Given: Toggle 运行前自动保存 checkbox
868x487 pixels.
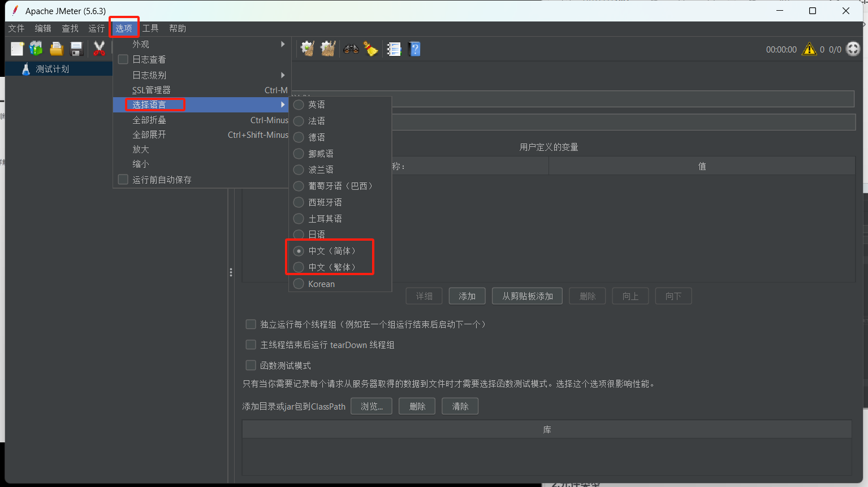Looking at the screenshot, I should point(123,179).
